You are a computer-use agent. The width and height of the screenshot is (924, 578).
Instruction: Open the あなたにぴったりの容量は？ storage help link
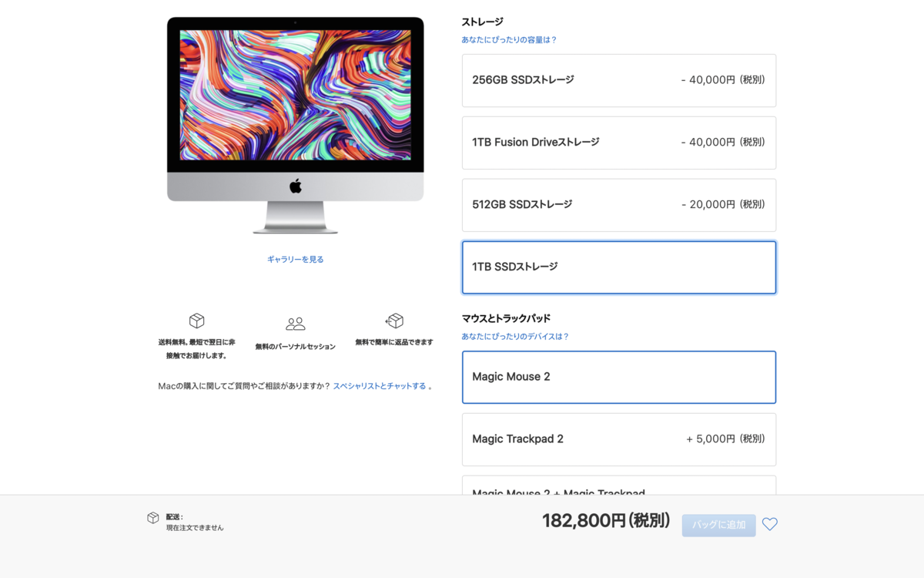pos(509,39)
